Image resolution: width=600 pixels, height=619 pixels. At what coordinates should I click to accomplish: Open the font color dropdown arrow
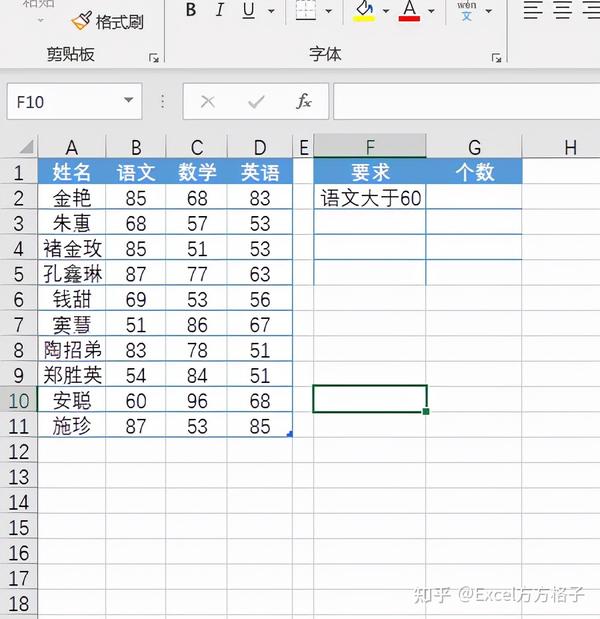pyautogui.click(x=431, y=11)
